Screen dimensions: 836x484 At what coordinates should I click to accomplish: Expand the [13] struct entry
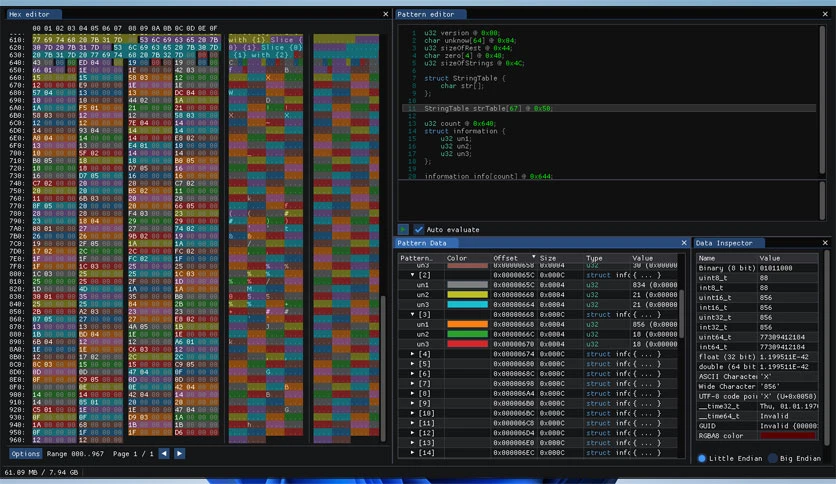412,443
